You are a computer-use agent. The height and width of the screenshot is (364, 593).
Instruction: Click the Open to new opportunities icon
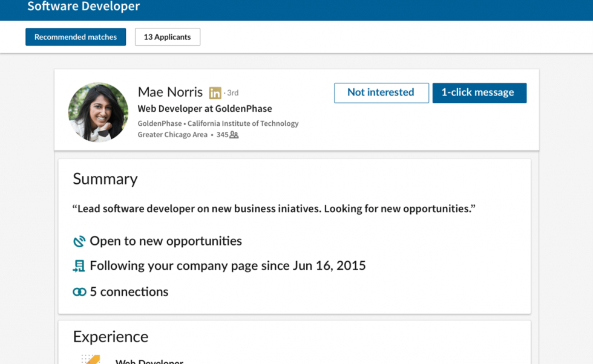[x=79, y=242]
